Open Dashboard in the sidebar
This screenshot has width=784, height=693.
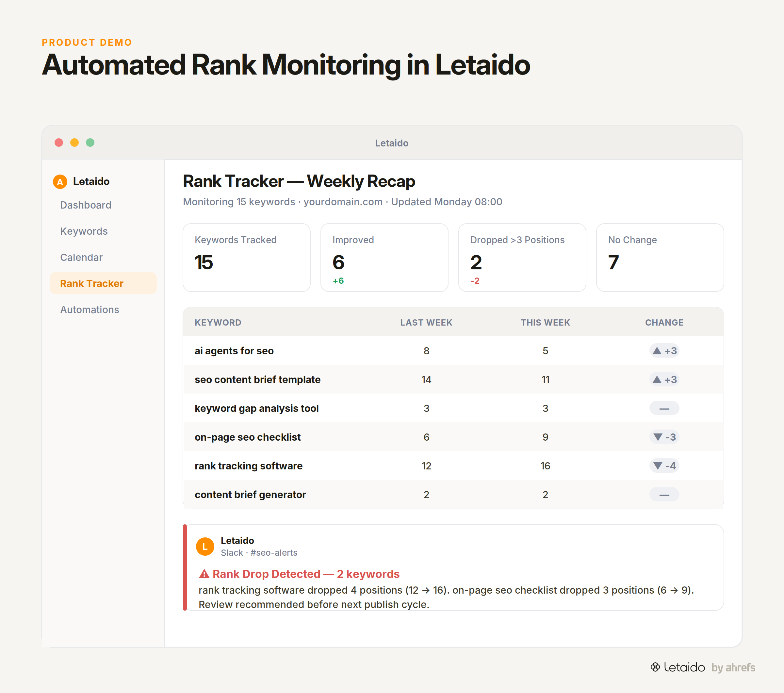coord(86,205)
